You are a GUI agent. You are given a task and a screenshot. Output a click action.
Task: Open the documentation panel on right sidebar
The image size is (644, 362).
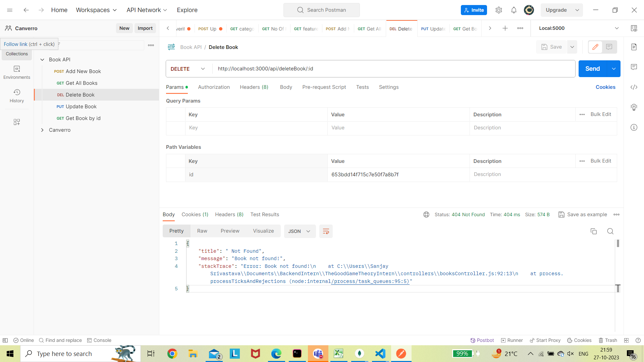tap(634, 47)
